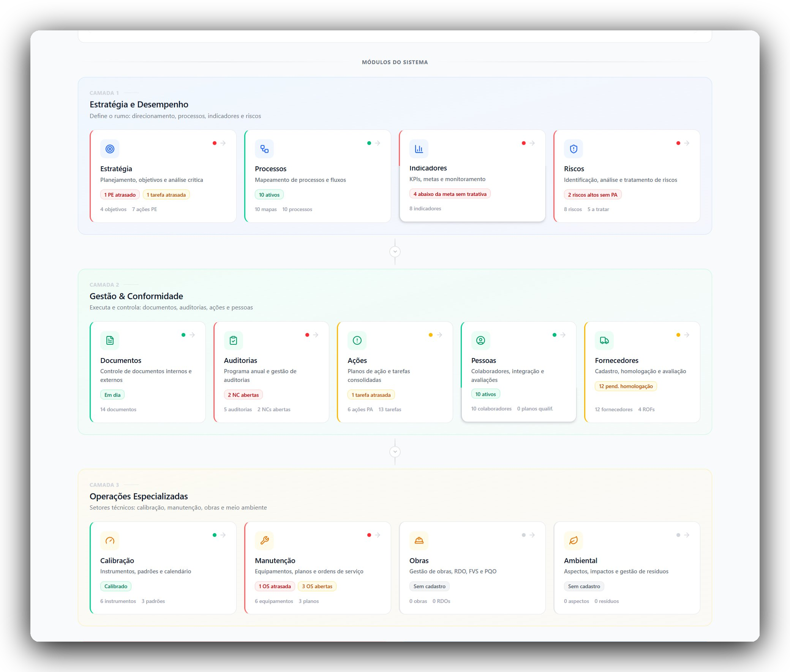Click the Processos '10 ativos' badge
790x672 pixels.
[269, 195]
